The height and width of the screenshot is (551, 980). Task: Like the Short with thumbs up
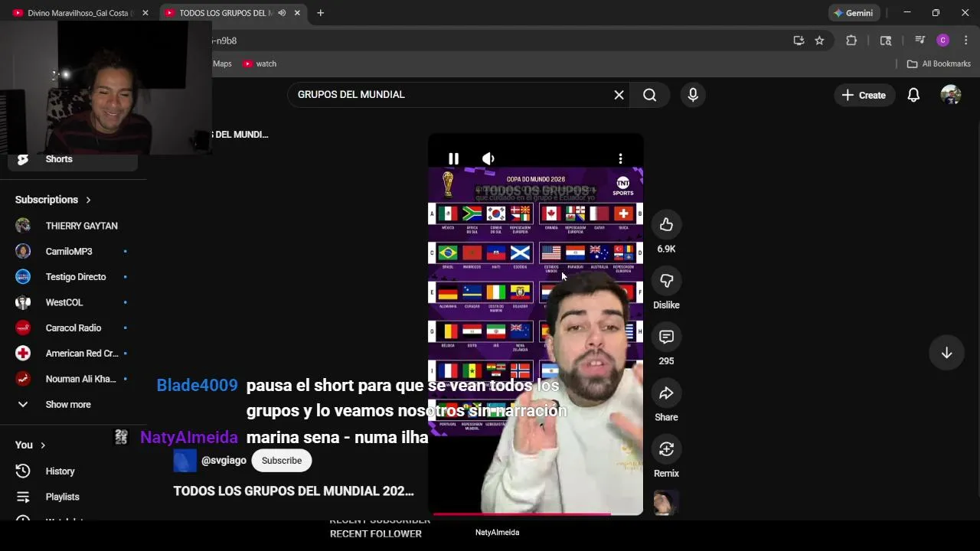(x=666, y=224)
